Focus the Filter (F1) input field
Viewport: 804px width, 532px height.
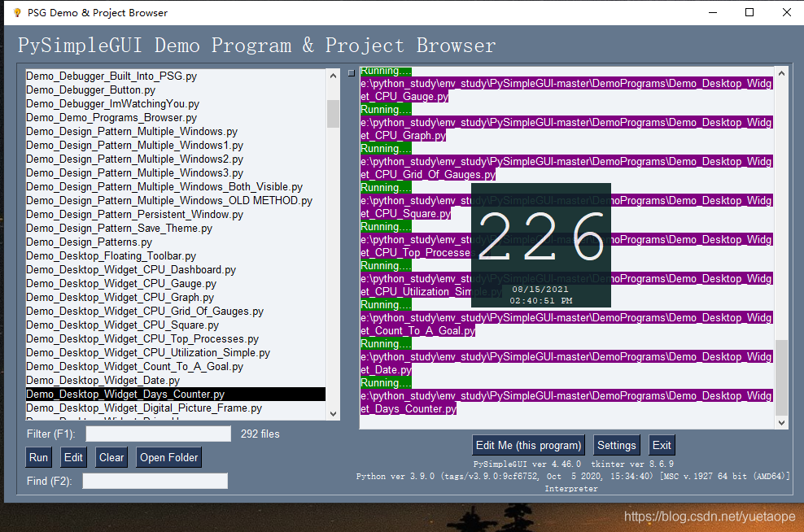pos(159,434)
